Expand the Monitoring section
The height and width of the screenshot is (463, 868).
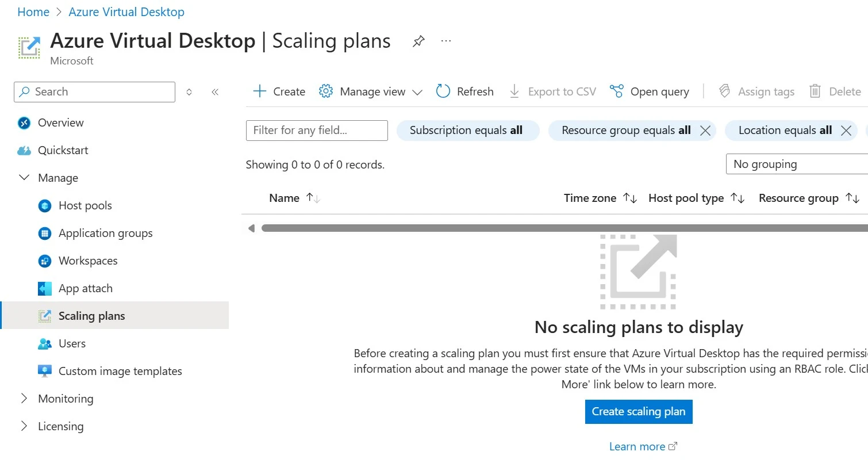[x=24, y=399]
